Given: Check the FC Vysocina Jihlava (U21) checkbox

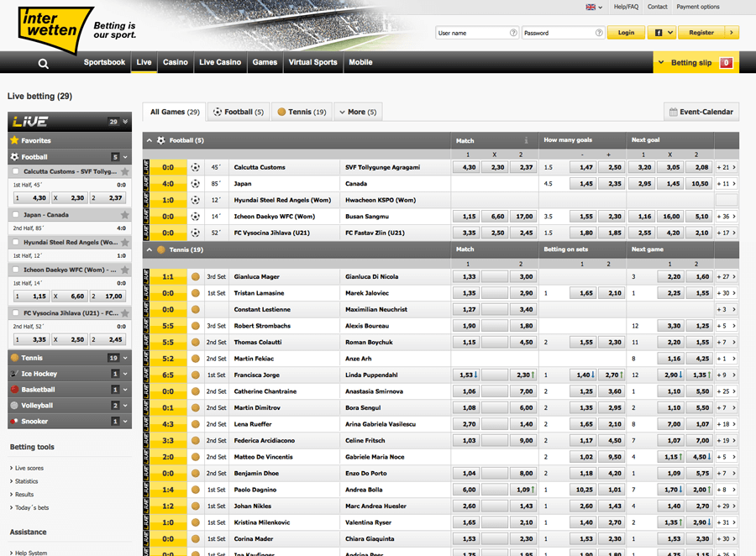Looking at the screenshot, I should [16, 313].
